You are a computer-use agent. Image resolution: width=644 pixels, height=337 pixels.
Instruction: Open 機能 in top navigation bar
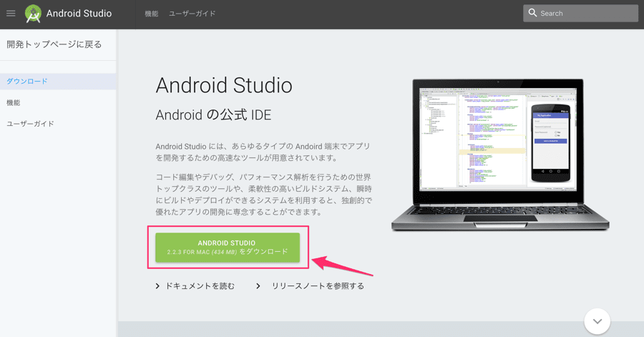point(152,14)
